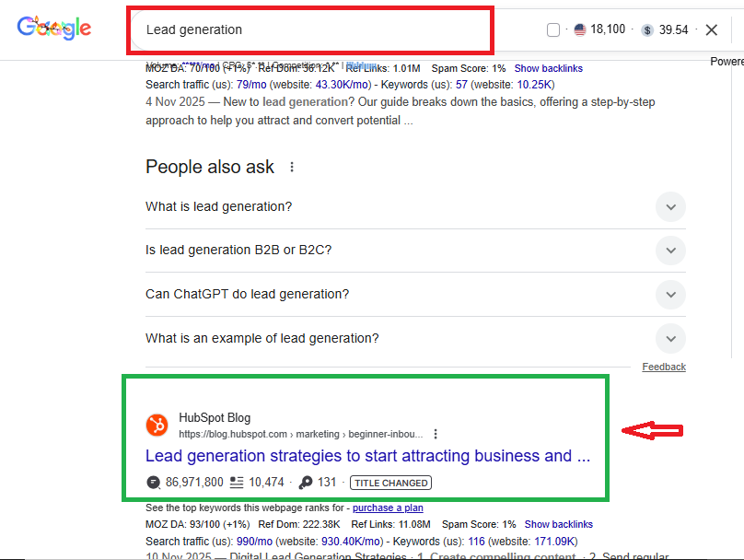The height and width of the screenshot is (560, 744).
Task: Click the US flag search volume icon
Action: pos(579,29)
